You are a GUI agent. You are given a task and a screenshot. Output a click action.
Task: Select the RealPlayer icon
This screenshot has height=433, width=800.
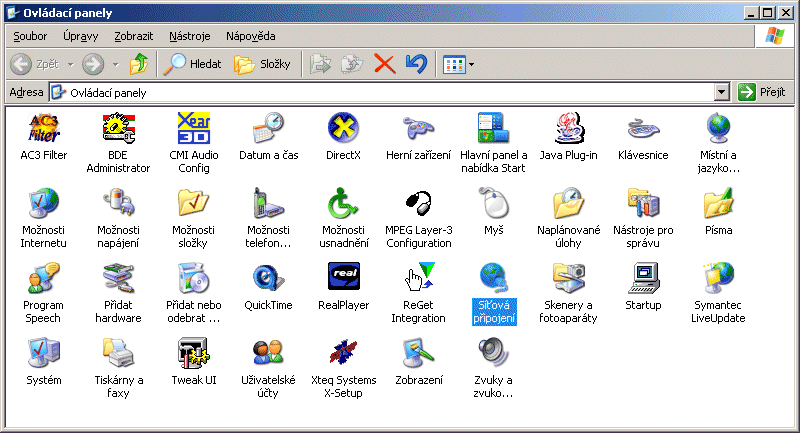click(x=343, y=277)
